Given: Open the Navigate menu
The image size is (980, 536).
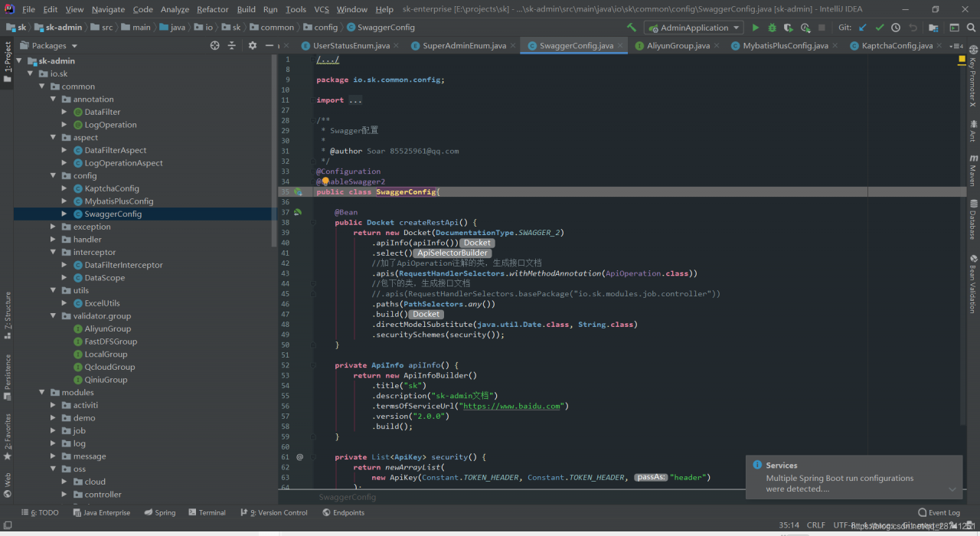Looking at the screenshot, I should (x=108, y=9).
